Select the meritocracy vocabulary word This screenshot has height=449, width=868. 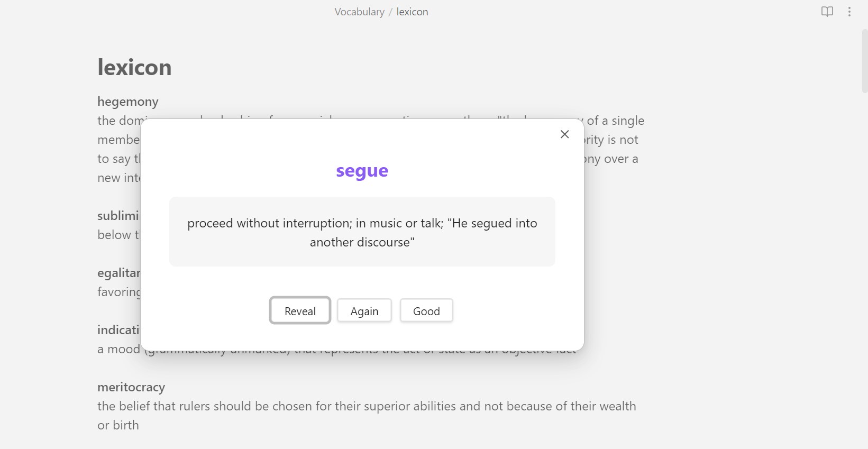(131, 387)
